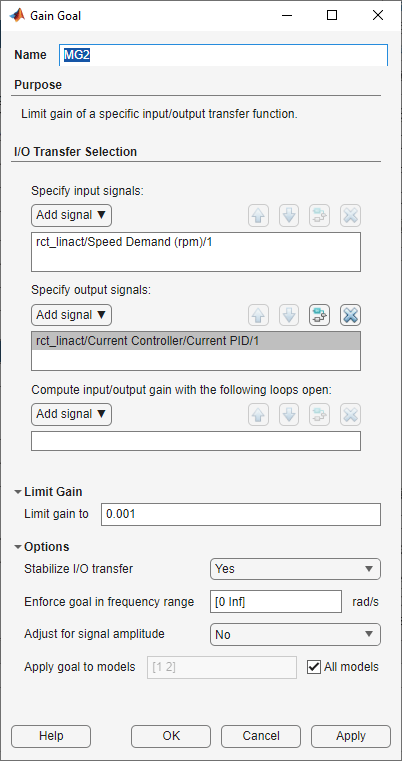
Task: Open Add signal dropdown for input signals
Action: coord(71,215)
